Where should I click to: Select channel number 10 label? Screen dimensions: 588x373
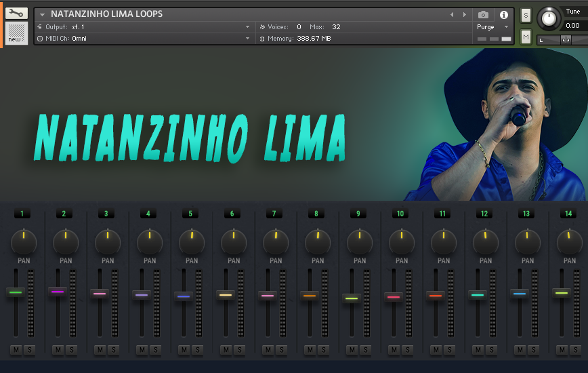[x=400, y=214]
